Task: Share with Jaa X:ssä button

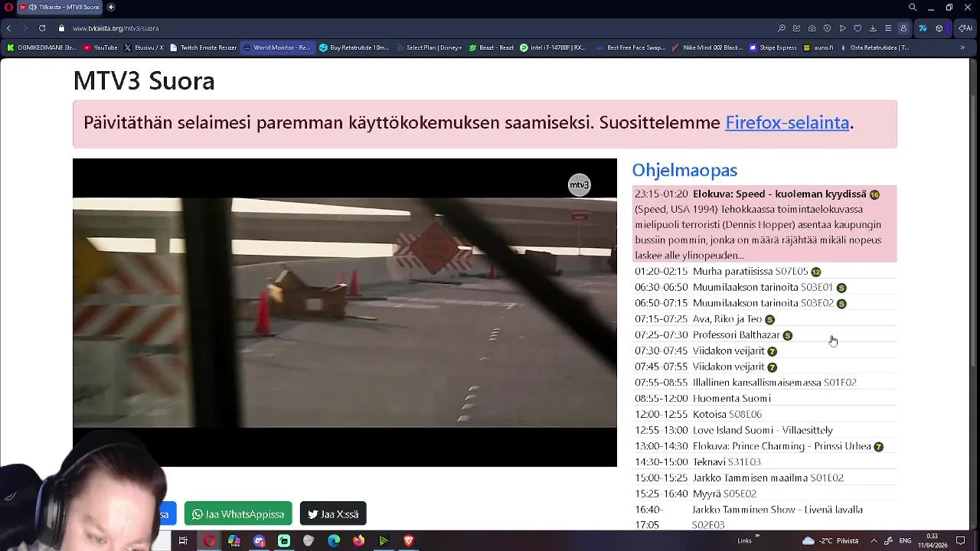Action: 333,514
